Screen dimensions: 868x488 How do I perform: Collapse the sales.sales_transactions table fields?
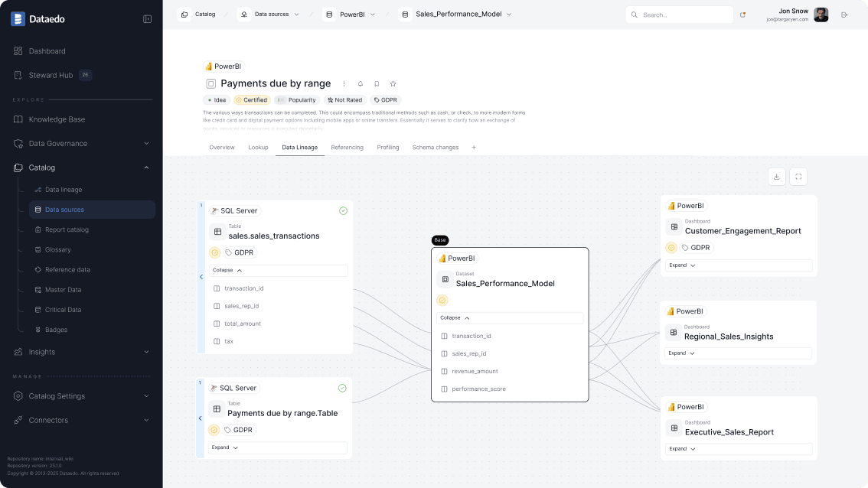tap(278, 270)
